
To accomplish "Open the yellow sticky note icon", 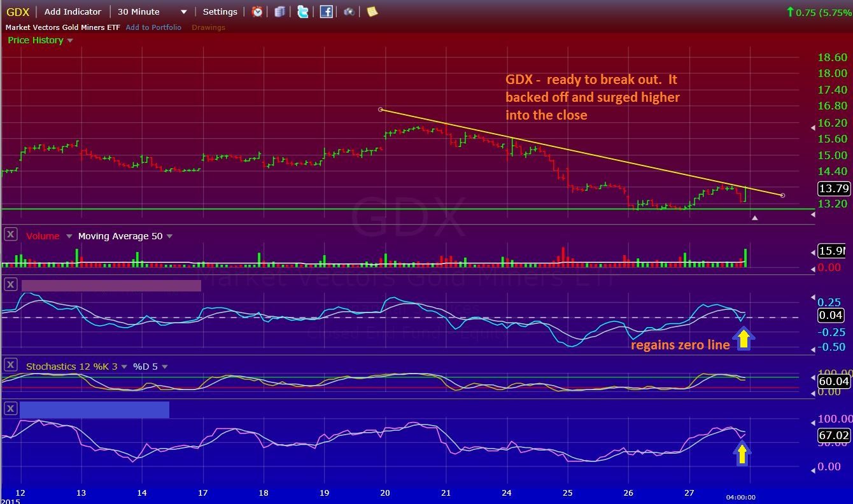I will point(372,11).
